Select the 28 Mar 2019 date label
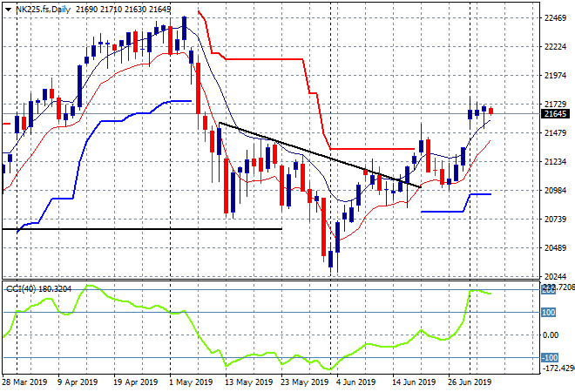Screen dimensions: 575x392 25,382
